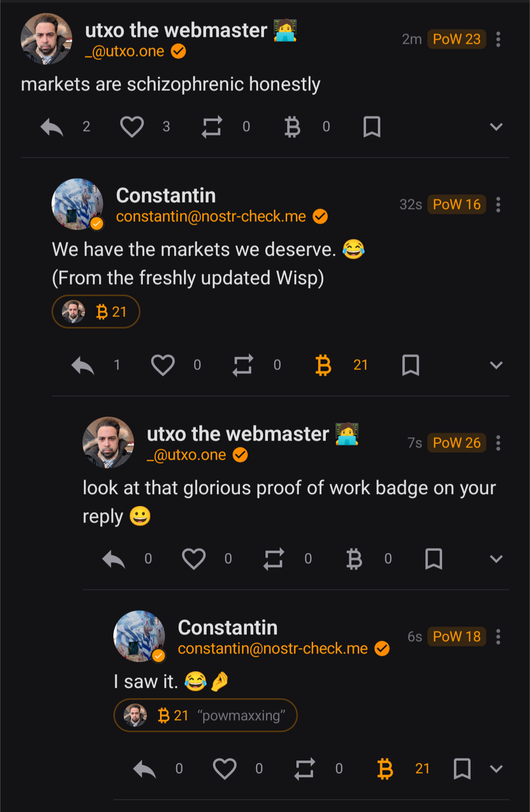Viewport: 530px width, 812px height.
Task: Repost the 'glorious proof of work badge' reply
Action: pos(274,559)
